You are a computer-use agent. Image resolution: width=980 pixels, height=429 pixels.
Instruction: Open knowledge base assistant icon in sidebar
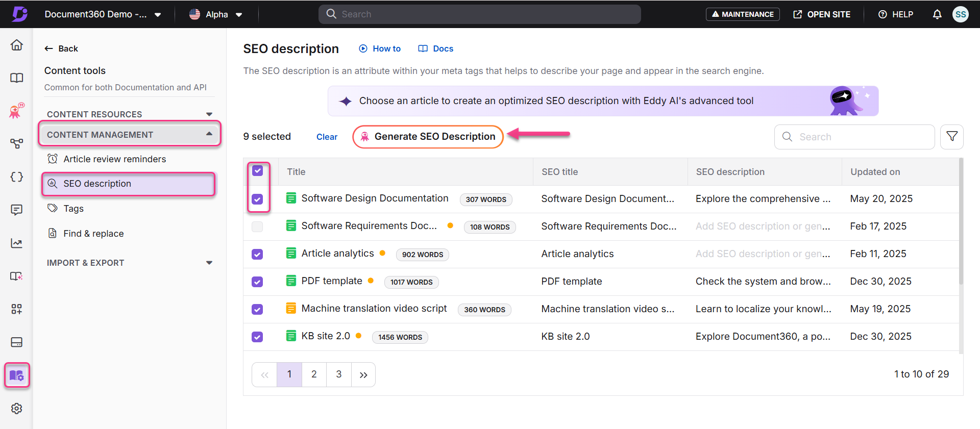[x=17, y=276]
